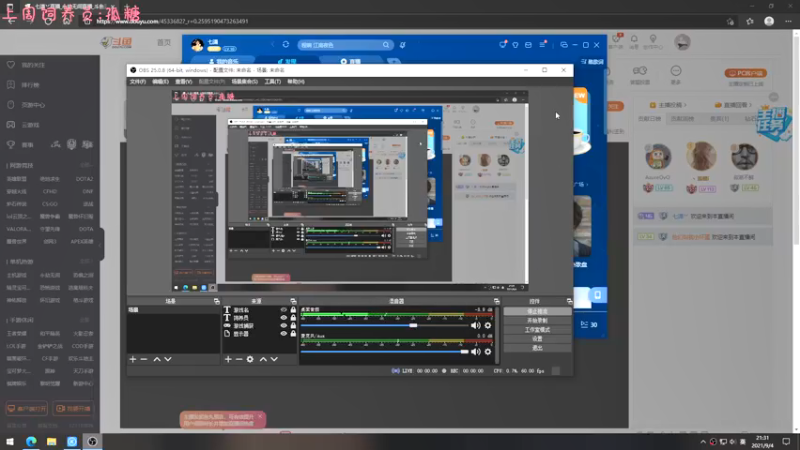Viewport: 800px width, 450px height.
Task: Click refresh icon in blue music player window
Action: [286, 45]
